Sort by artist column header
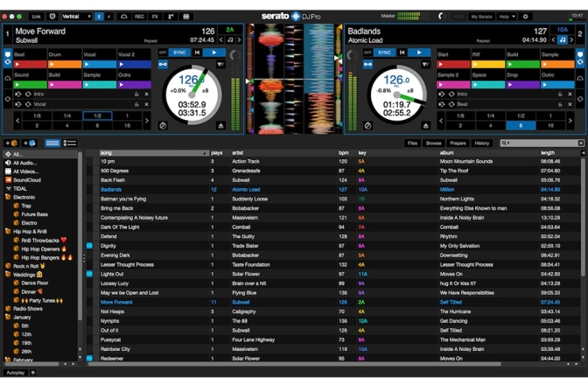588x385 pixels. [283, 153]
